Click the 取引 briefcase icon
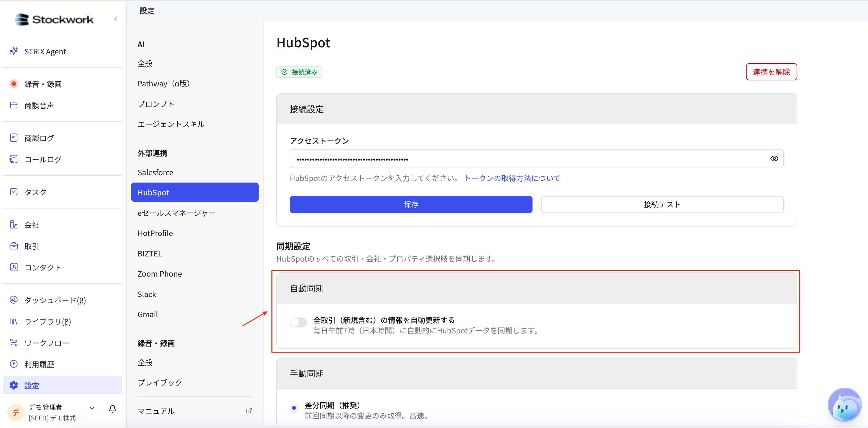Image resolution: width=868 pixels, height=428 pixels. click(x=13, y=246)
